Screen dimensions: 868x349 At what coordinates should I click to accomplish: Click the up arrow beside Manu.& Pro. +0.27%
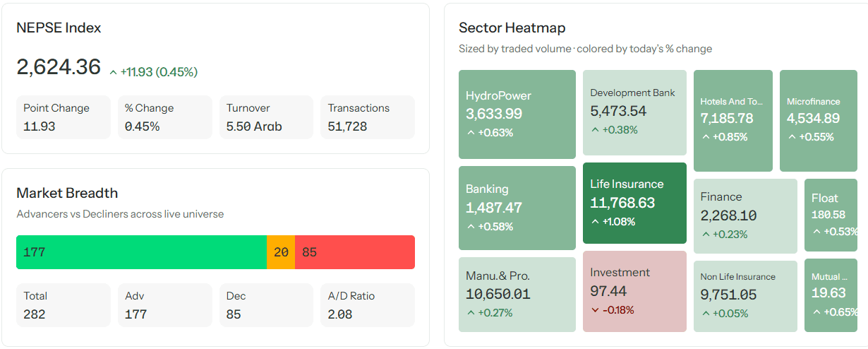coord(471,313)
